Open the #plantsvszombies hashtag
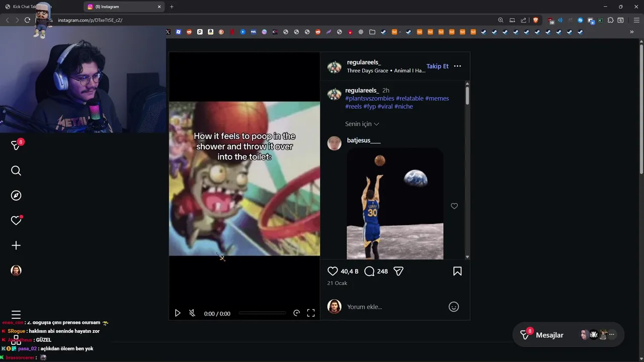 tap(370, 99)
